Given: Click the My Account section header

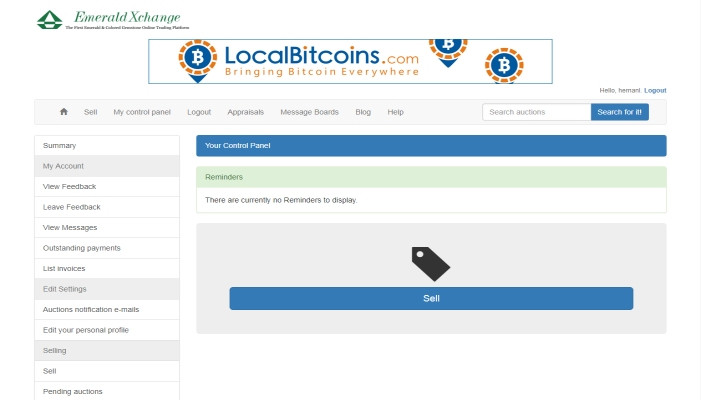Looking at the screenshot, I should click(107, 166).
